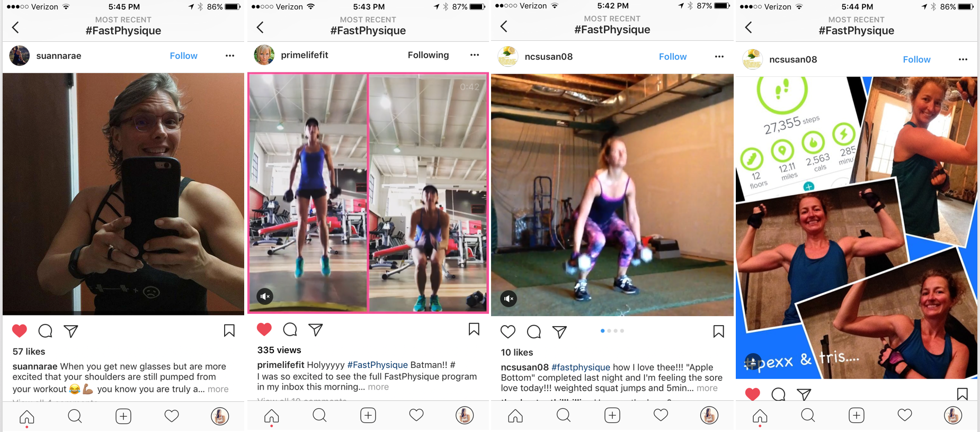Select the second carousel dot on ncsusan08 post
The height and width of the screenshot is (432, 980).
(x=609, y=331)
